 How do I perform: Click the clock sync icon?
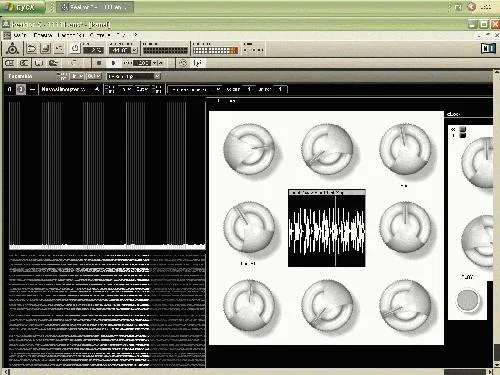(x=183, y=63)
